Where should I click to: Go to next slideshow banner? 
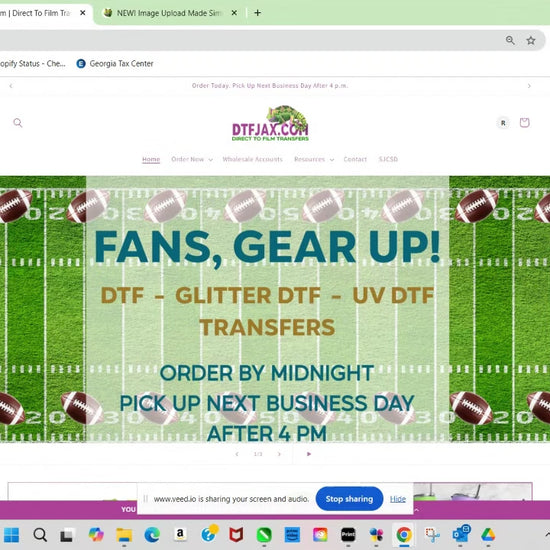[x=279, y=454]
